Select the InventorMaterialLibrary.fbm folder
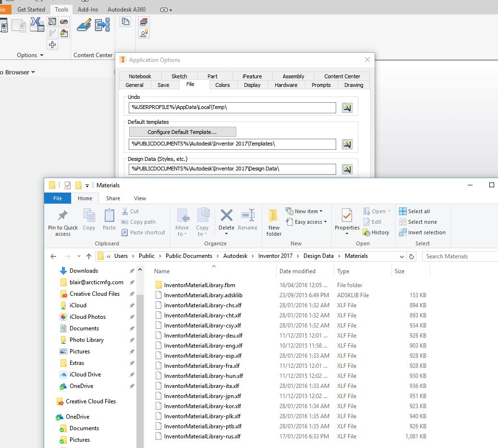This screenshot has width=498, height=448. 199,285
